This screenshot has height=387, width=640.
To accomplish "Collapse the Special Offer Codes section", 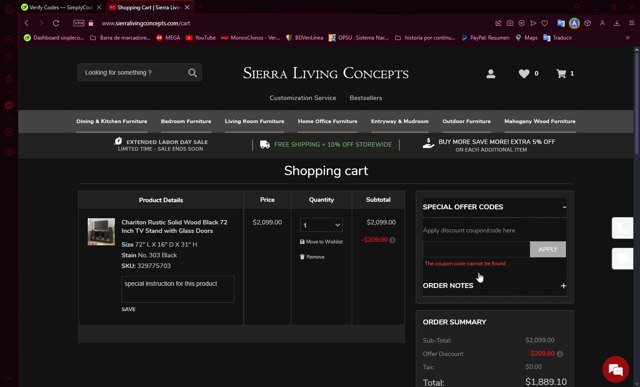I will point(564,207).
